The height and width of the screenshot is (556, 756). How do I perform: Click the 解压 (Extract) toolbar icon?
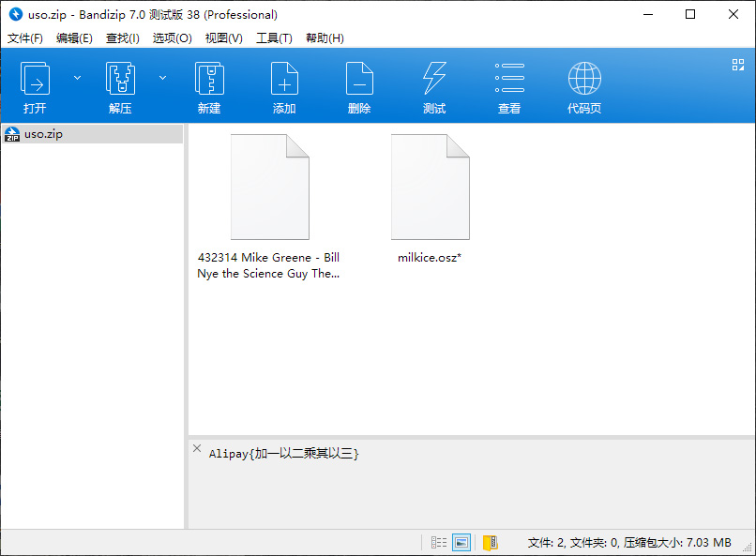point(120,84)
